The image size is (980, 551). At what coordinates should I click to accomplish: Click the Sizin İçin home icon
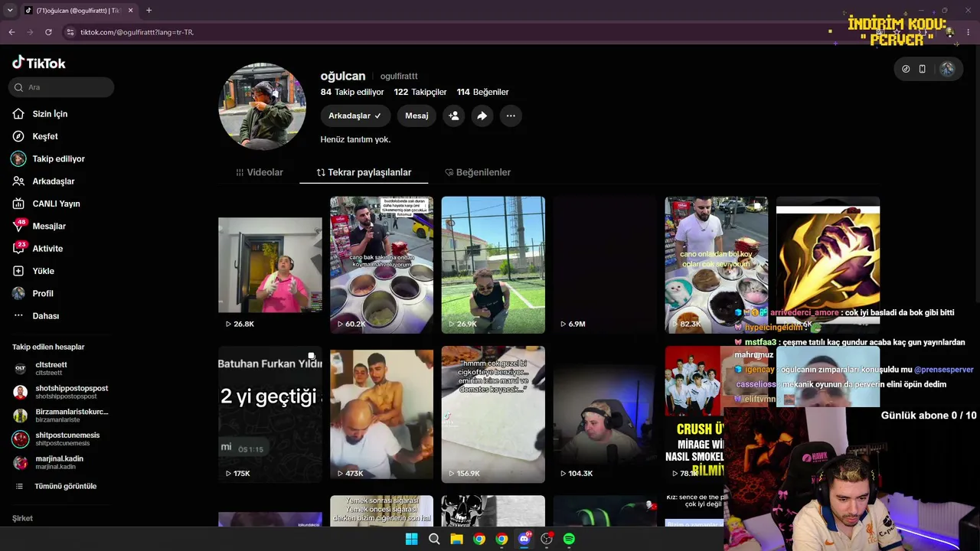[18, 114]
